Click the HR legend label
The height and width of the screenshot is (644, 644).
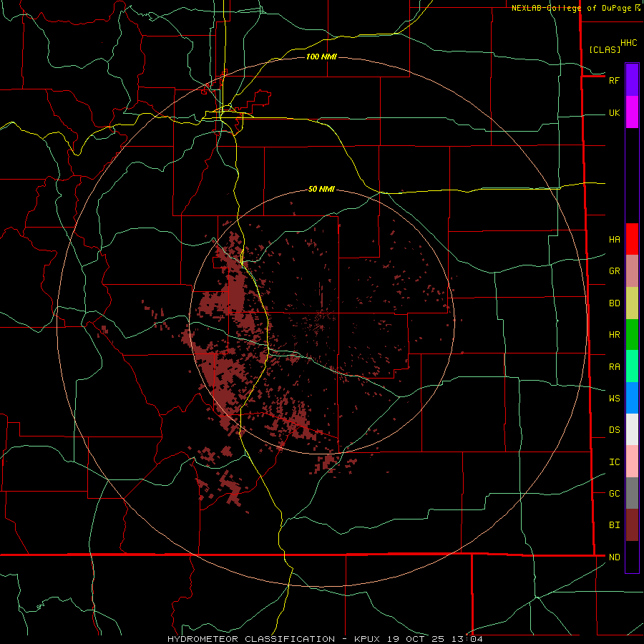[614, 335]
